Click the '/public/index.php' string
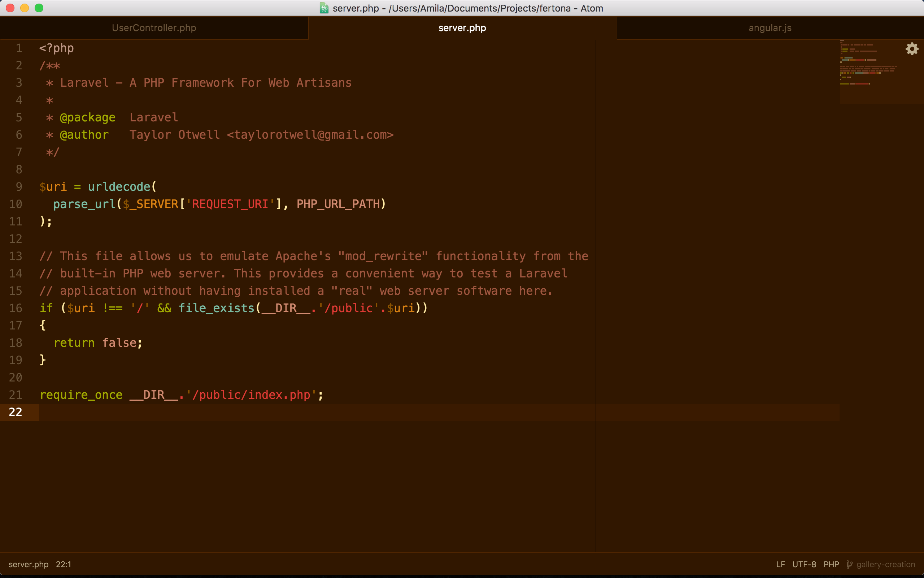The height and width of the screenshot is (578, 924). [251, 394]
